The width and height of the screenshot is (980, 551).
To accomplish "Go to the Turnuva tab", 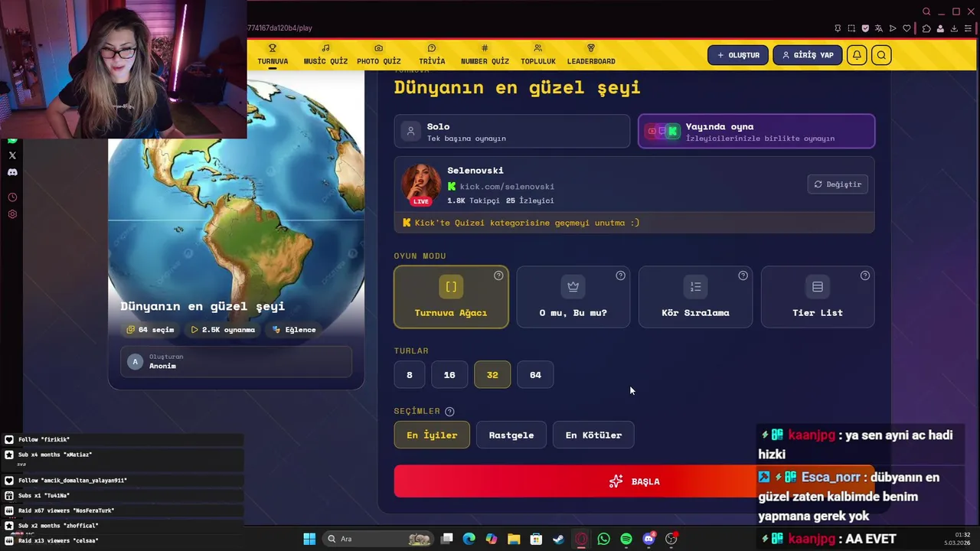I will [273, 55].
